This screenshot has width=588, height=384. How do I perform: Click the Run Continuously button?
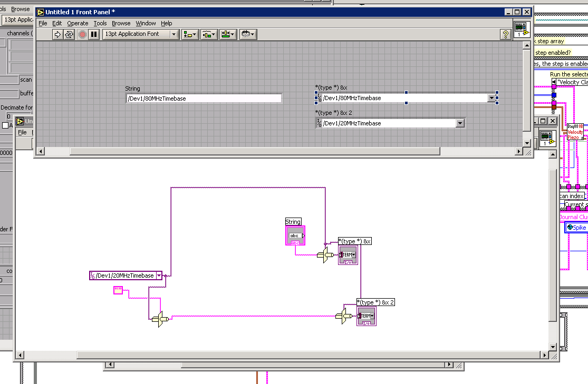click(69, 34)
